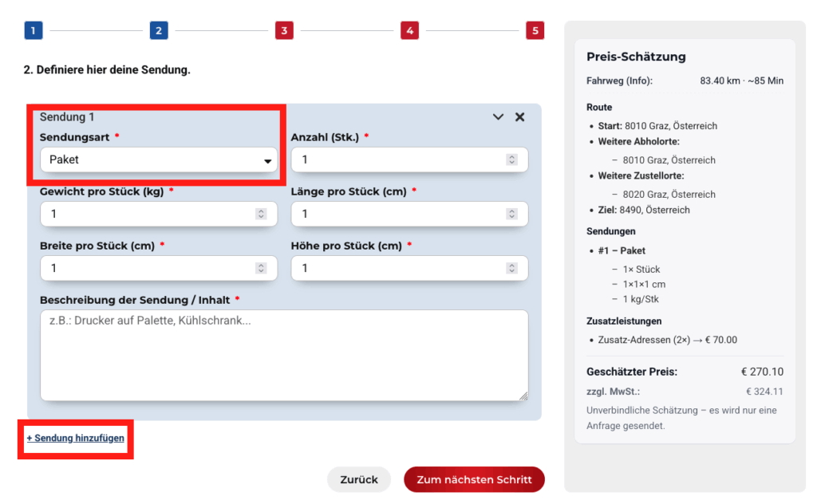Screen dimensions: 817x504
Task: Click into the Gewicht pro Stück field
Action: [148, 214]
